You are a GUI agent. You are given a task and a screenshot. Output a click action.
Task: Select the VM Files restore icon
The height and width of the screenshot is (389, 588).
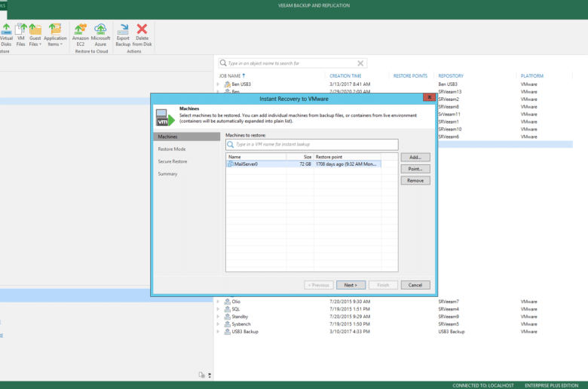(x=20, y=35)
